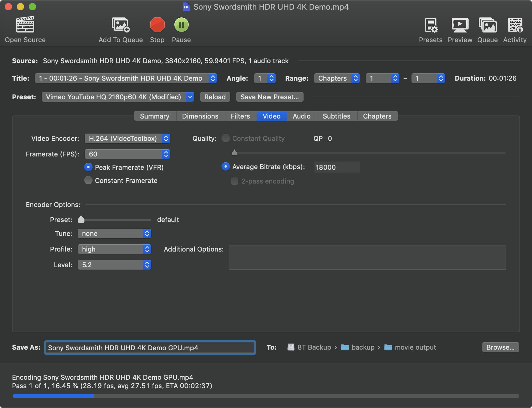Viewport: 532px width, 408px height.
Task: Open the end chapter dropdown
Action: (x=428, y=78)
